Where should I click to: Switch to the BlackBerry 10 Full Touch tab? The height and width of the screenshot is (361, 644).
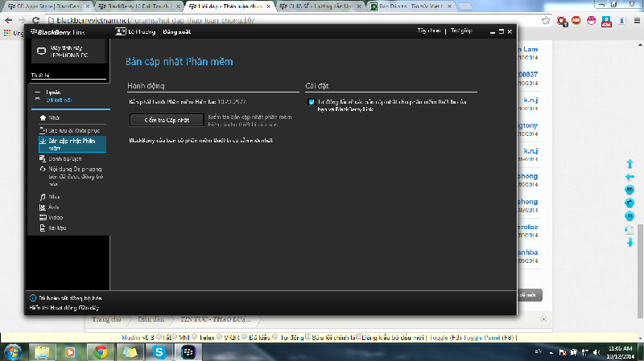click(x=138, y=6)
